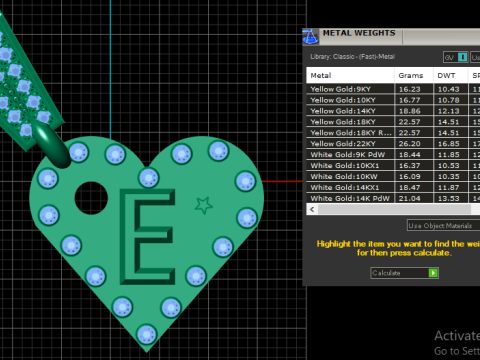The image size is (480, 360).
Task: Click the Metal Weights scale icon
Action: 310,37
